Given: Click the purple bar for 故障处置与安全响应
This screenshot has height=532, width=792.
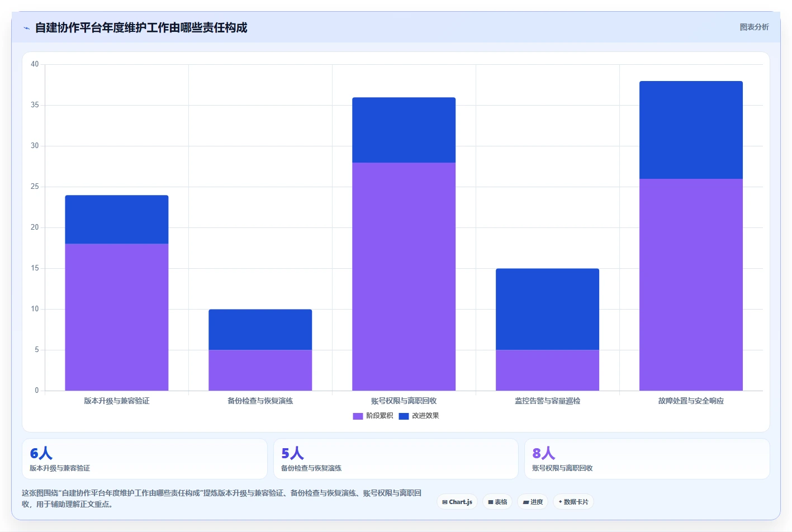Looking at the screenshot, I should (x=691, y=284).
